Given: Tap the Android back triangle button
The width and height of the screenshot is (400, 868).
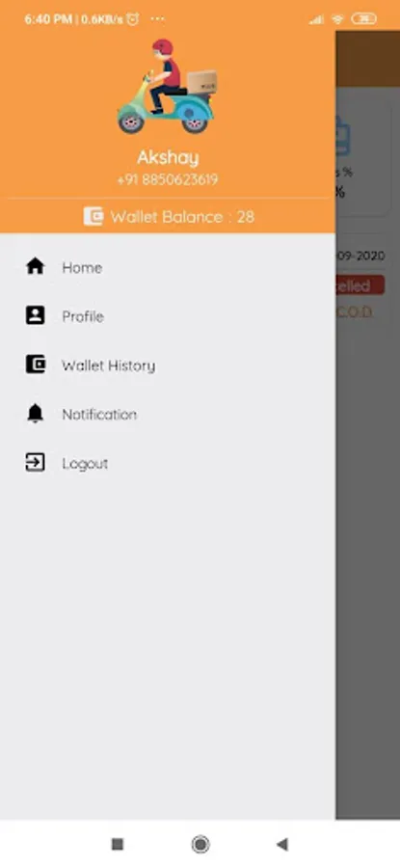Looking at the screenshot, I should coord(282,844).
